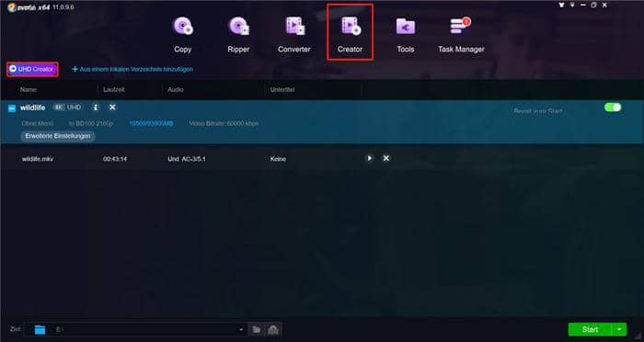Viewport: 644px width, 342px height.
Task: Click the Laufzeit column header
Action: pos(114,89)
